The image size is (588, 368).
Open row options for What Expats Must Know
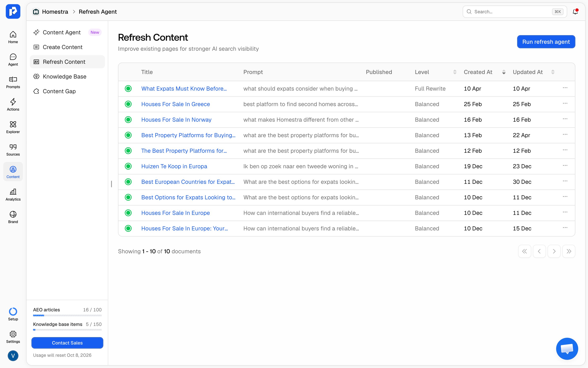(565, 88)
